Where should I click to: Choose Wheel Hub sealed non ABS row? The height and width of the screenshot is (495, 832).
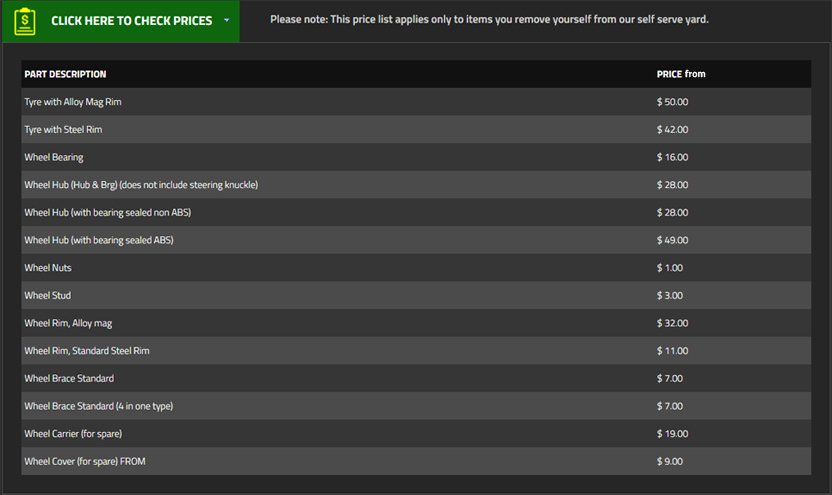click(107, 213)
